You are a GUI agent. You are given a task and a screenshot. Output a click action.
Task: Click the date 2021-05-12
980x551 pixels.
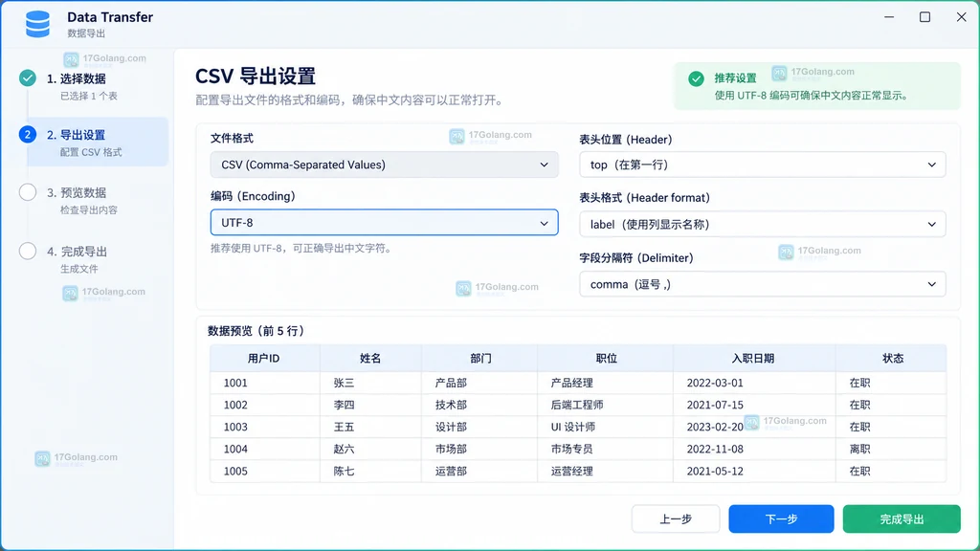[715, 471]
